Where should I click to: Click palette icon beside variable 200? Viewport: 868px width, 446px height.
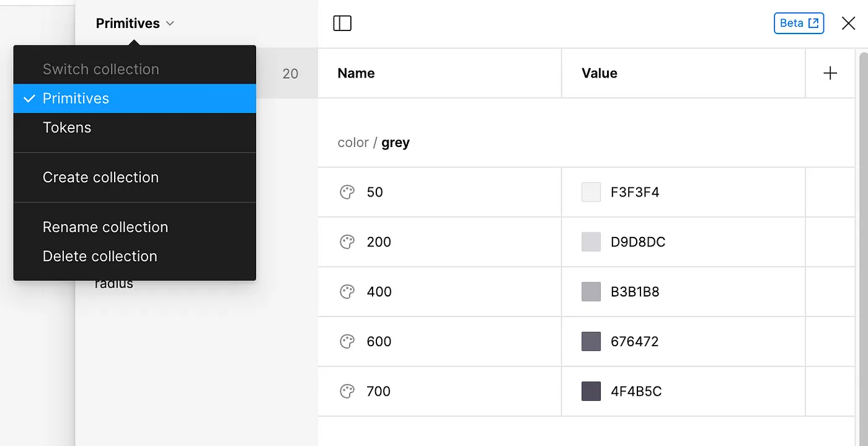click(347, 242)
